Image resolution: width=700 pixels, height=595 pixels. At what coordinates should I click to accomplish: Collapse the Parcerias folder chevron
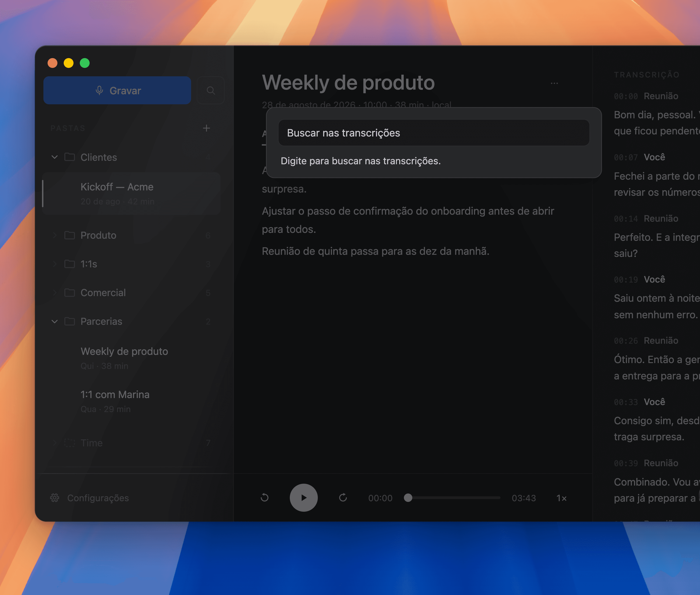coord(55,322)
